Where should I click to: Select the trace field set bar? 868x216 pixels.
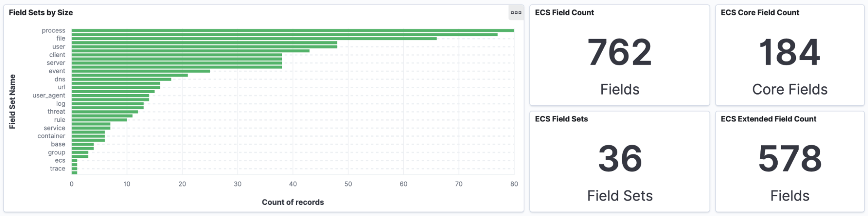(x=74, y=169)
